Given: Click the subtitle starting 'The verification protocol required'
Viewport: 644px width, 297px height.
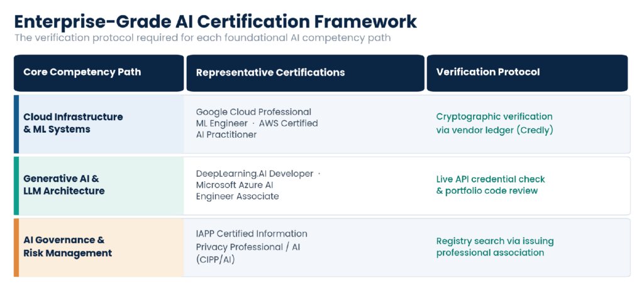Looking at the screenshot, I should click(x=203, y=38).
